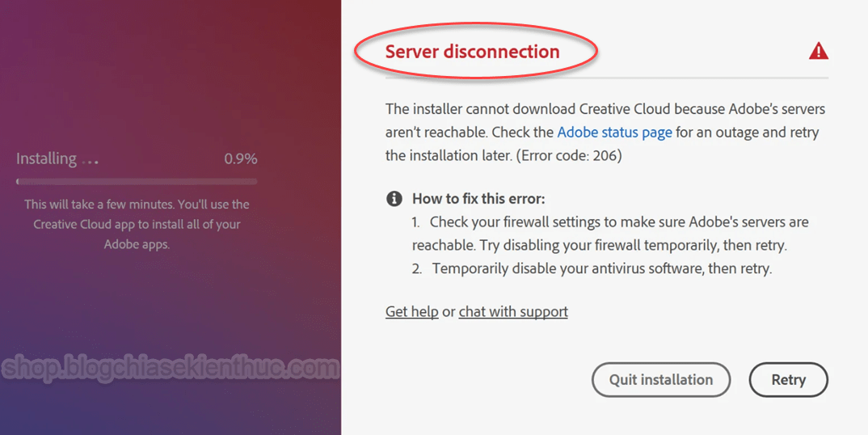868x435 pixels.
Task: Click the Retry button
Action: (x=788, y=379)
